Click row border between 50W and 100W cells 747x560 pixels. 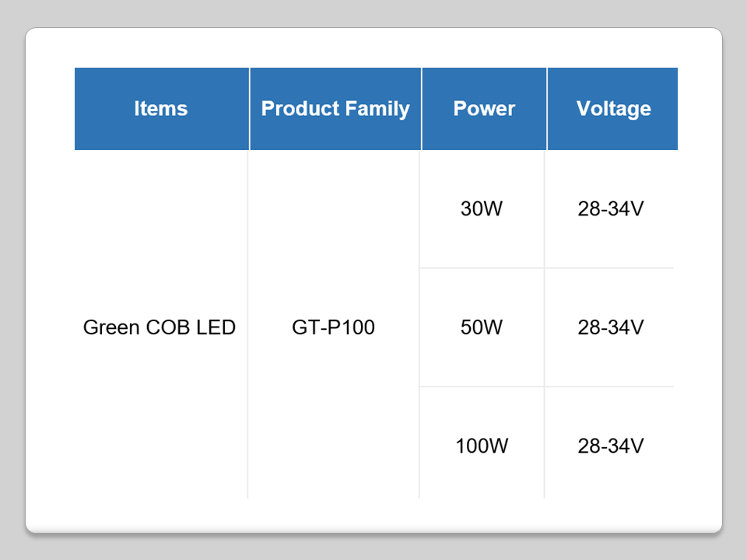[x=482, y=387]
